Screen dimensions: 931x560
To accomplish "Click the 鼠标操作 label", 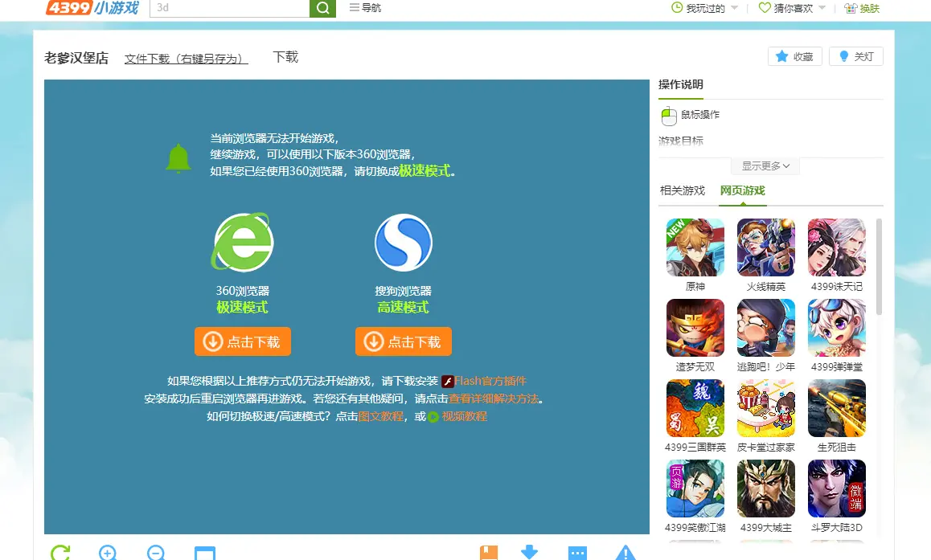I will pyautogui.click(x=700, y=115).
